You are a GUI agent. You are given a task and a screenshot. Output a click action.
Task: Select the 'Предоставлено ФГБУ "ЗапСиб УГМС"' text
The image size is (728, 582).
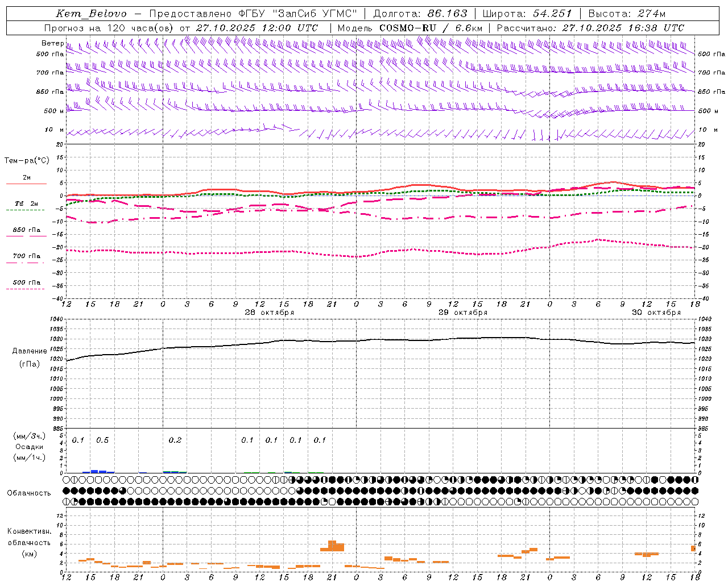click(x=253, y=14)
